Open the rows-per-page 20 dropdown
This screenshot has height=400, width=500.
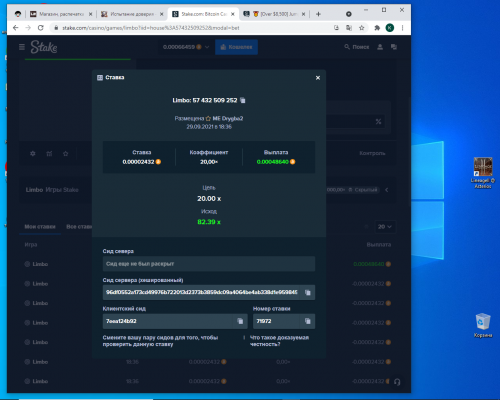coord(385,227)
